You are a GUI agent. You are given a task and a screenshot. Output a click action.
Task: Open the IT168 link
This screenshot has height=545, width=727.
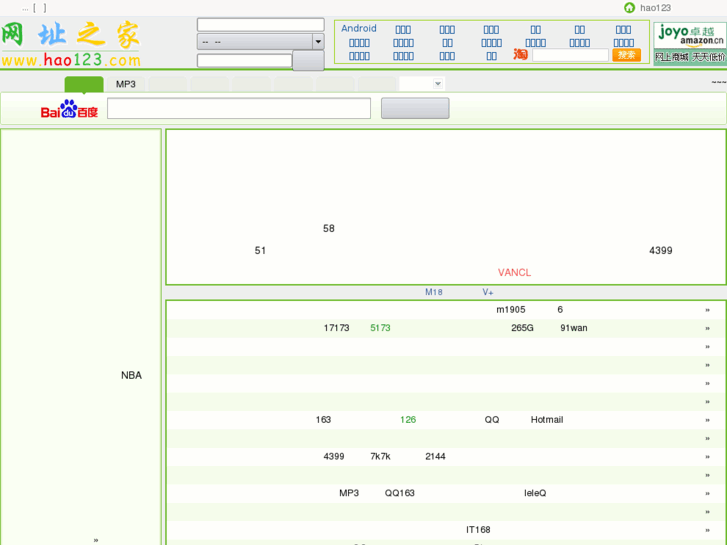click(x=478, y=530)
